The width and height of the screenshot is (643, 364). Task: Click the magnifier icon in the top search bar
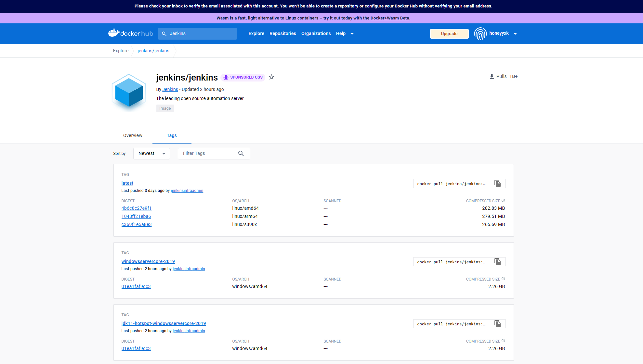pyautogui.click(x=164, y=34)
